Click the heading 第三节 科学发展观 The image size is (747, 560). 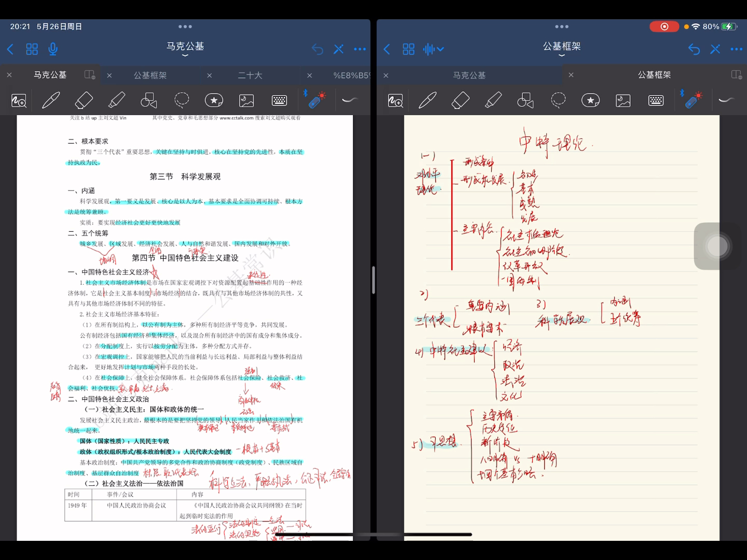[x=185, y=177]
